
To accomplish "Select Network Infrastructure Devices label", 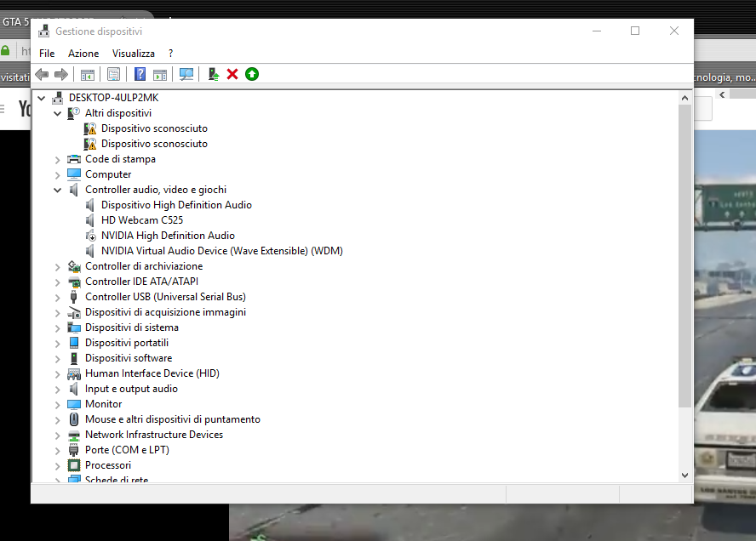I will 154,435.
